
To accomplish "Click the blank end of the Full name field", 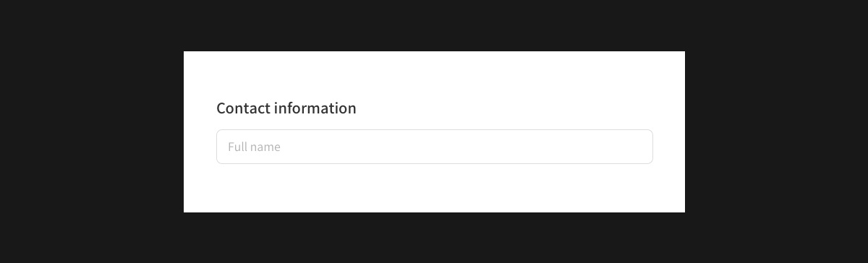I will (579, 147).
